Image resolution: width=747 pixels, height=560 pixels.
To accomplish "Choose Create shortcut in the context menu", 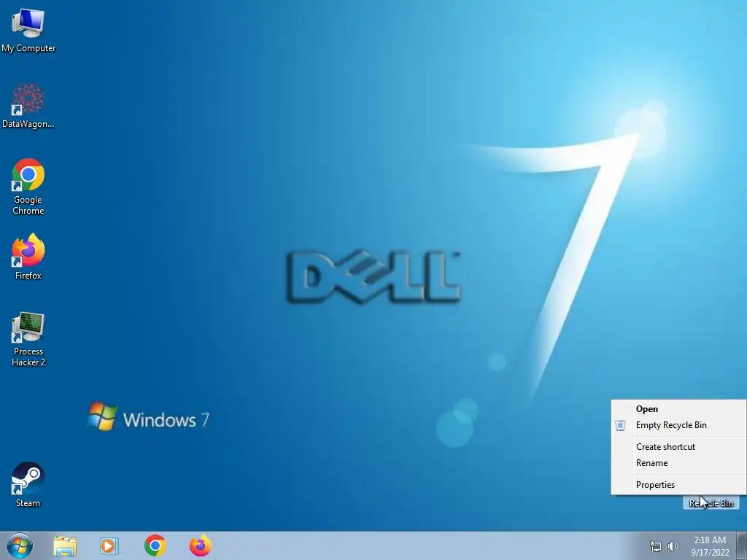I will pyautogui.click(x=679, y=447).
